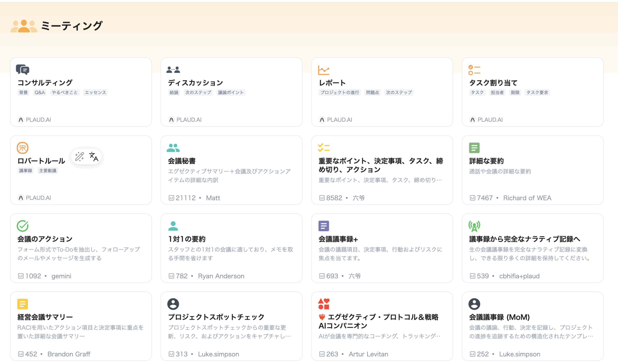The width and height of the screenshot is (618, 364).
Task: Select the 背景 tag in コンサルティング
Action: [x=23, y=92]
